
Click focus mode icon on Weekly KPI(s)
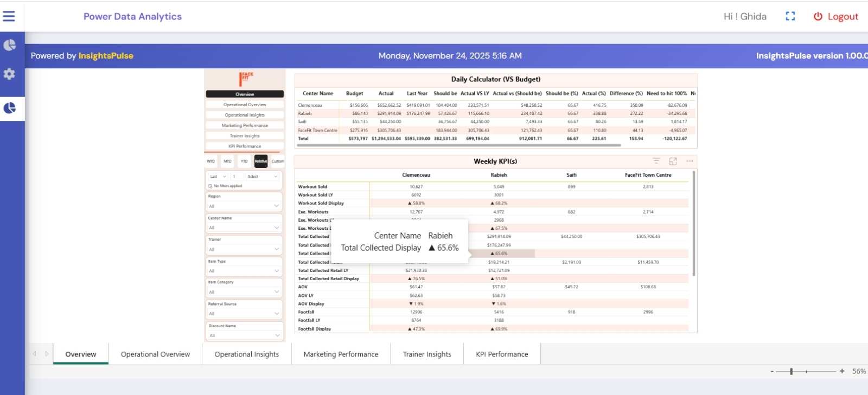click(x=673, y=161)
